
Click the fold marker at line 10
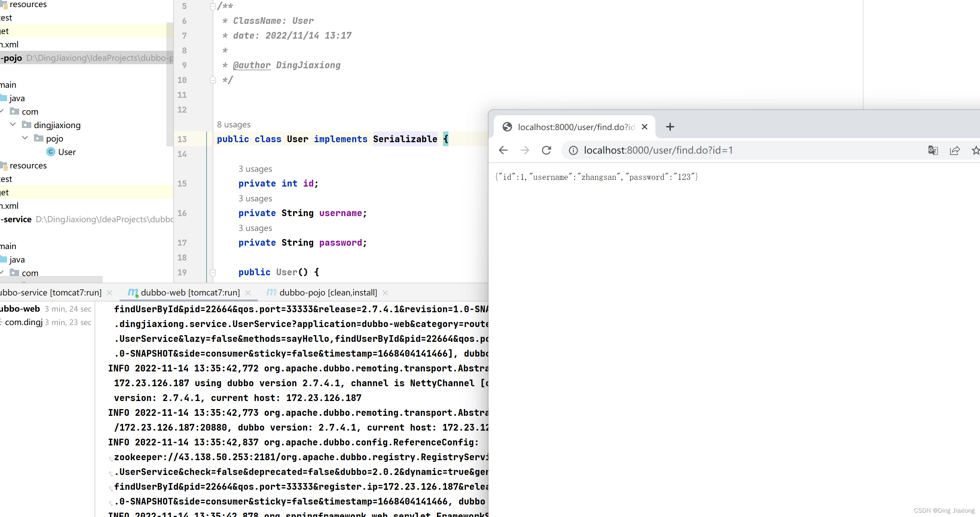[x=213, y=80]
